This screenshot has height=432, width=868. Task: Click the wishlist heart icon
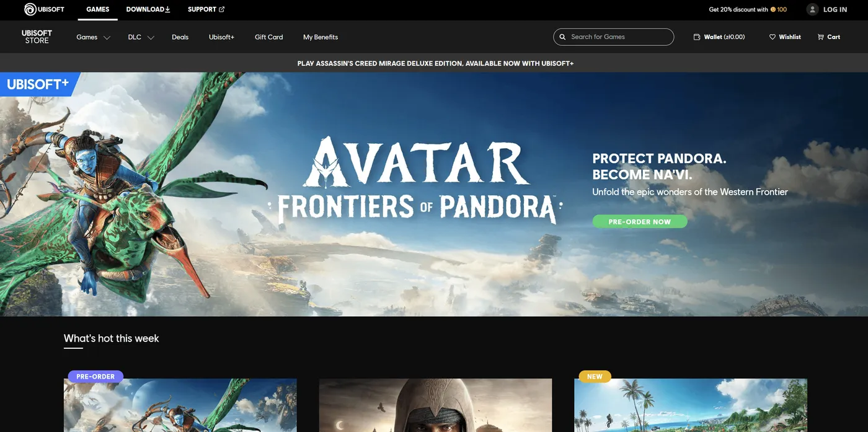point(773,37)
